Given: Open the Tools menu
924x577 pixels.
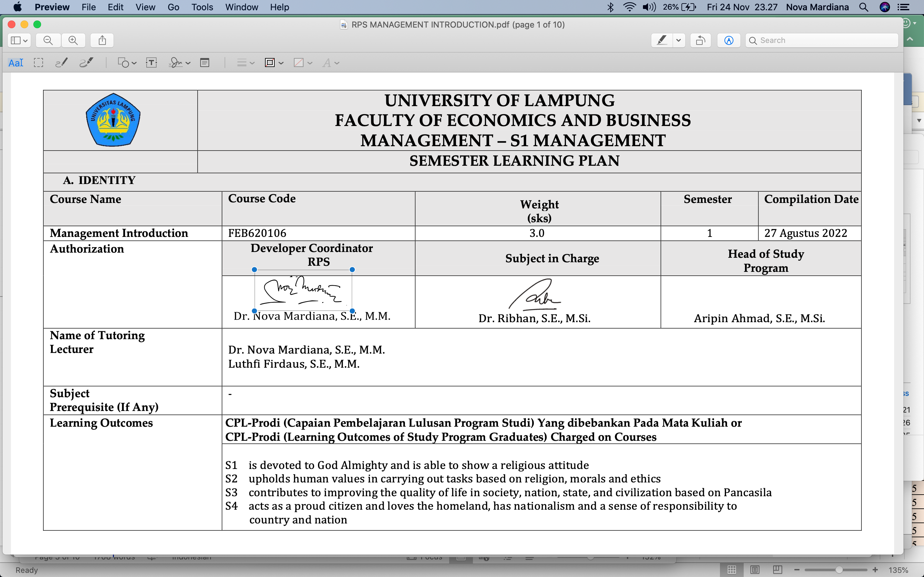Looking at the screenshot, I should click(202, 7).
